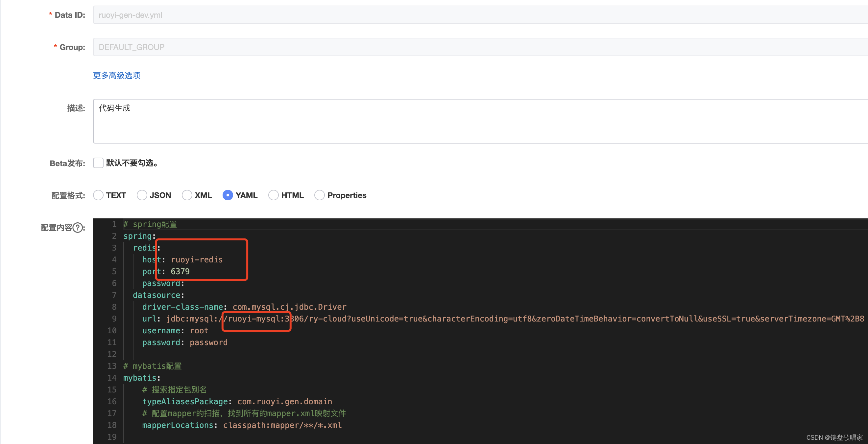The image size is (868, 444).
Task: Click line number 13 in editor gutter
Action: click(x=111, y=366)
